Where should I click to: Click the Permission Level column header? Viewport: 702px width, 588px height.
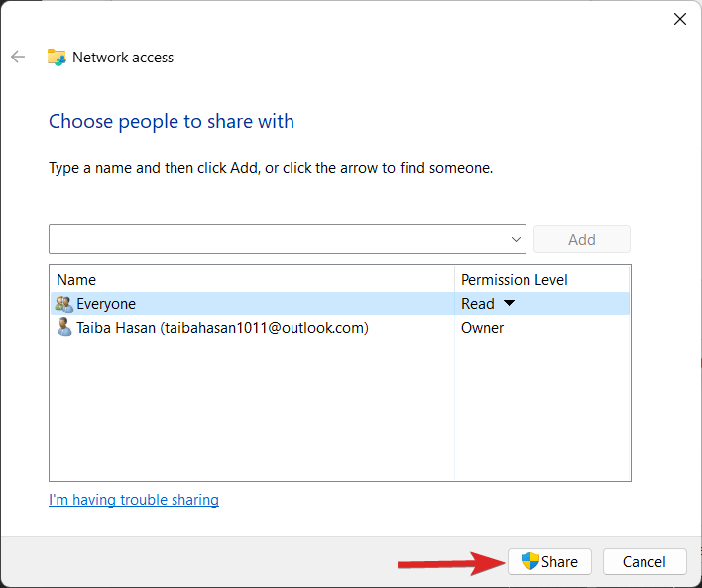[x=514, y=280]
